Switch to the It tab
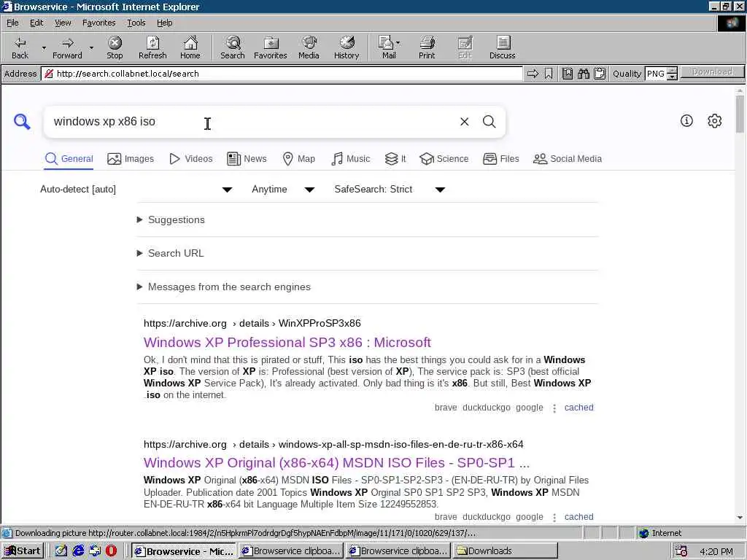 [395, 159]
